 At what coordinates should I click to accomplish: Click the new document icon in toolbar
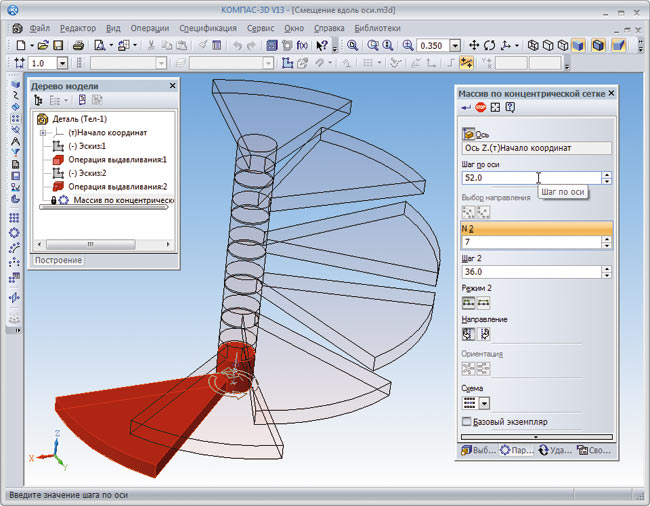(22, 46)
